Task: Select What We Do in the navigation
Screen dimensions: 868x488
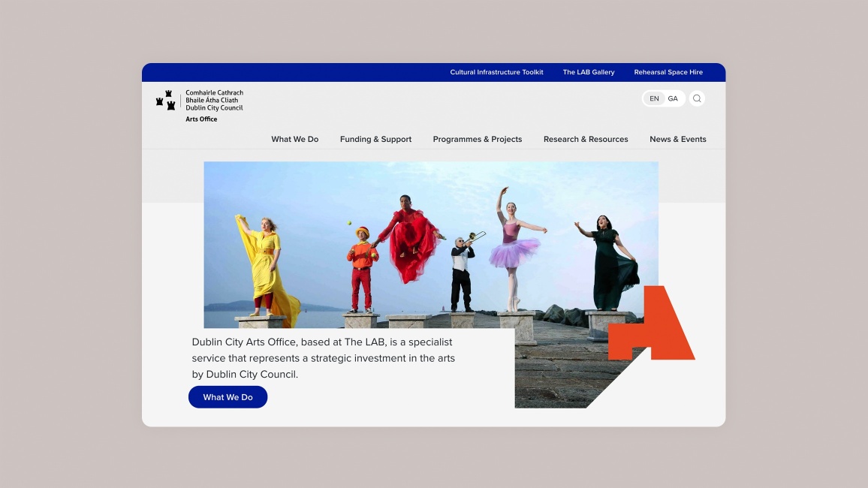Action: pyautogui.click(x=294, y=139)
